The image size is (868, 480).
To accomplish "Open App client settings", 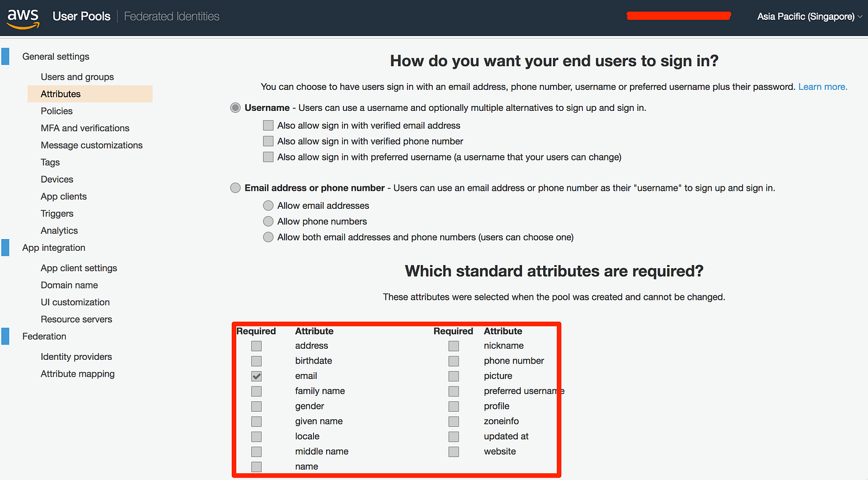I will (79, 268).
